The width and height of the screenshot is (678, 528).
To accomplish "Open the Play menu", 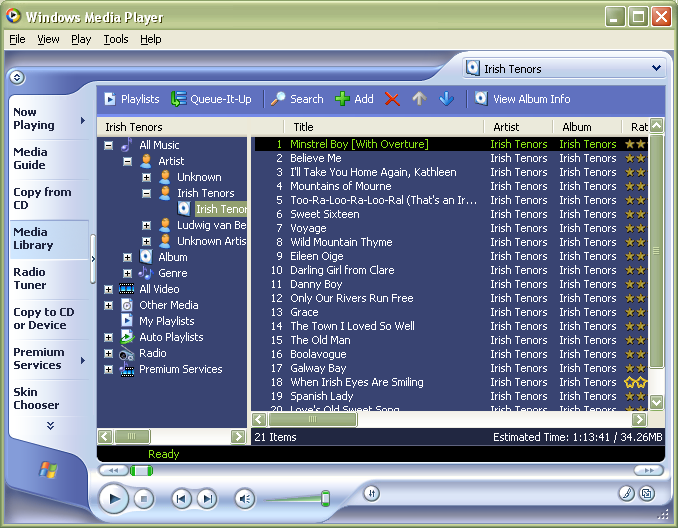I will 81,39.
